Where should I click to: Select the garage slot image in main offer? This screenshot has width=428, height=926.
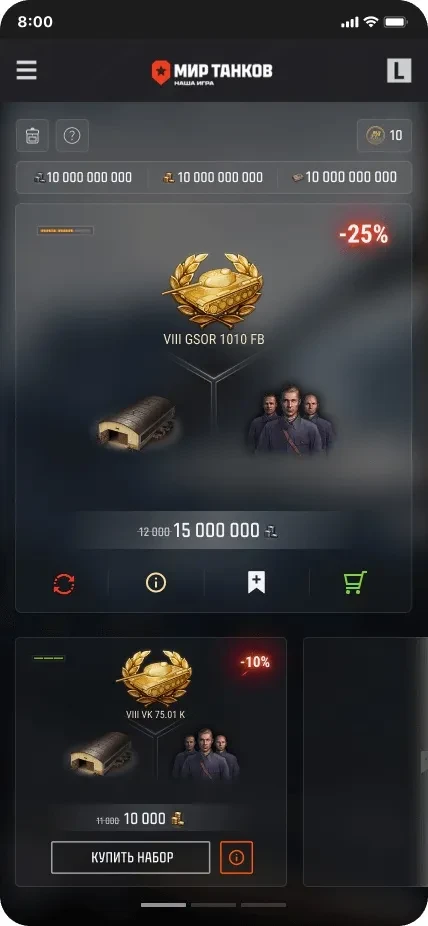(136, 423)
